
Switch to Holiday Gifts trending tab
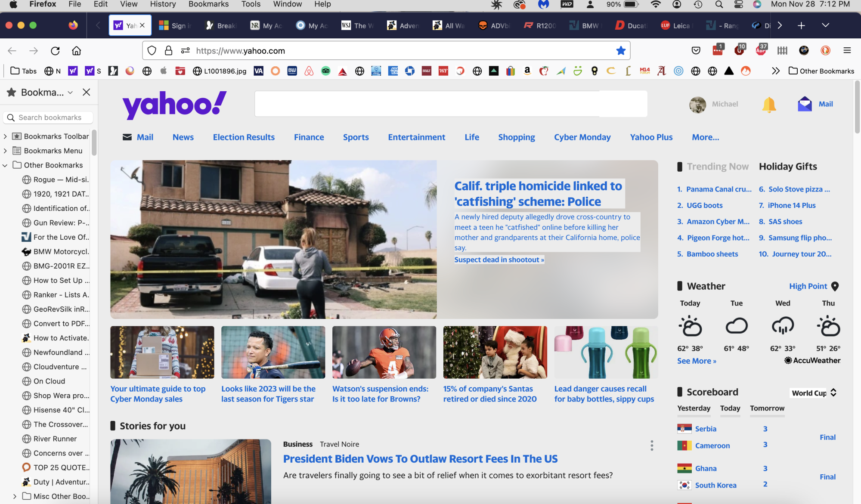click(x=788, y=167)
